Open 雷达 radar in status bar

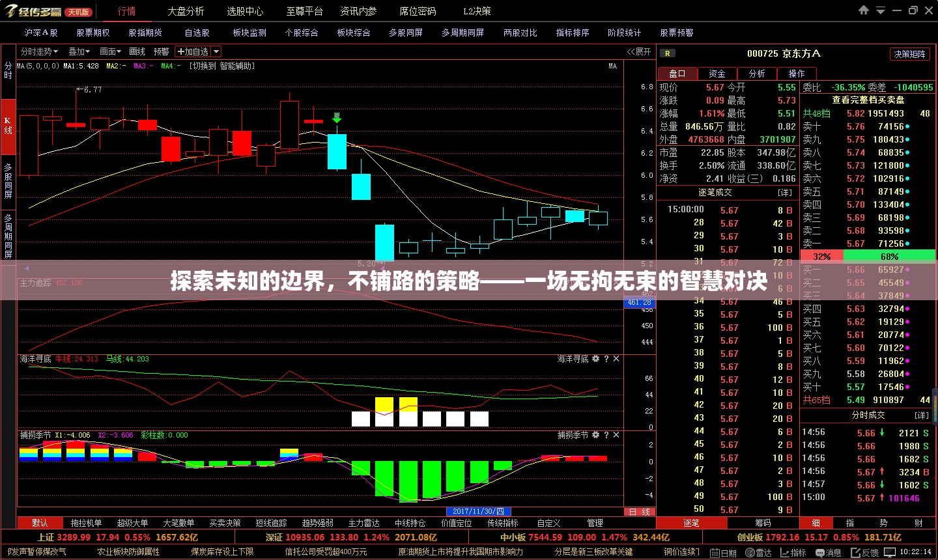[x=759, y=553]
